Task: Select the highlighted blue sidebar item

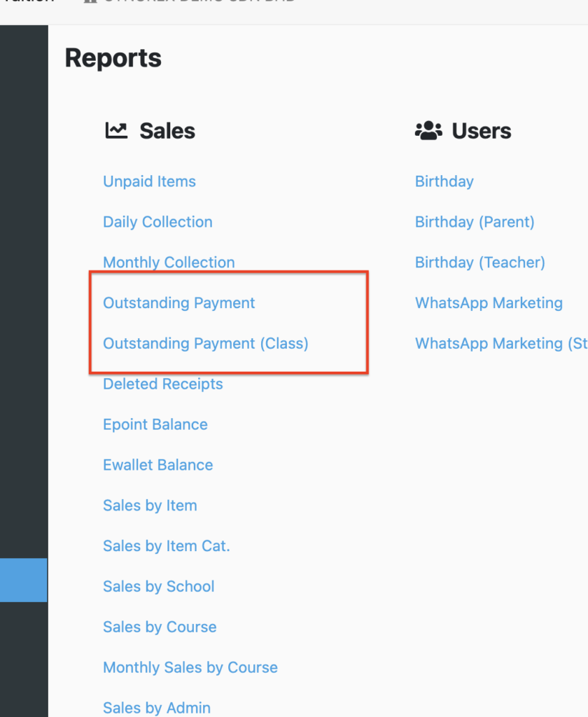Action: point(24,580)
